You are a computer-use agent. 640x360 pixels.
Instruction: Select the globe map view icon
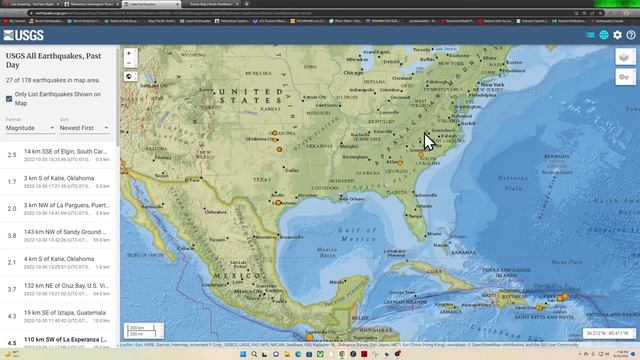pos(604,35)
